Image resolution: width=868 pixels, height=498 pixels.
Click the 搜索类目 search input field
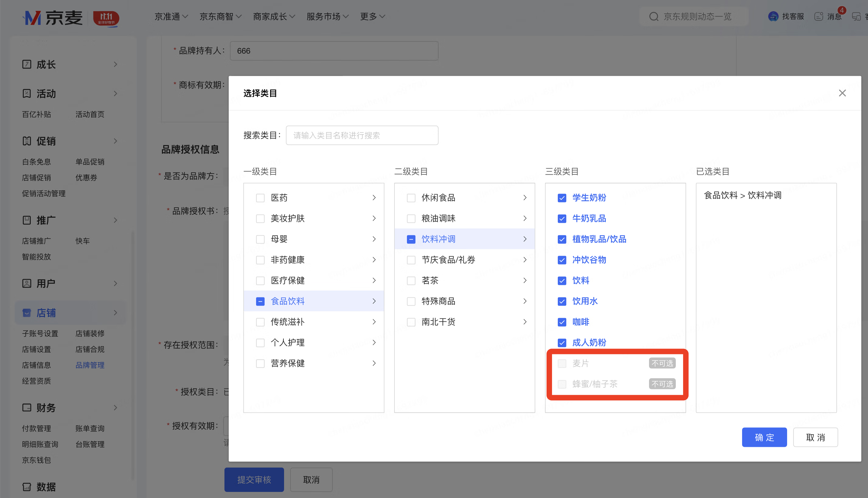pyautogui.click(x=362, y=135)
